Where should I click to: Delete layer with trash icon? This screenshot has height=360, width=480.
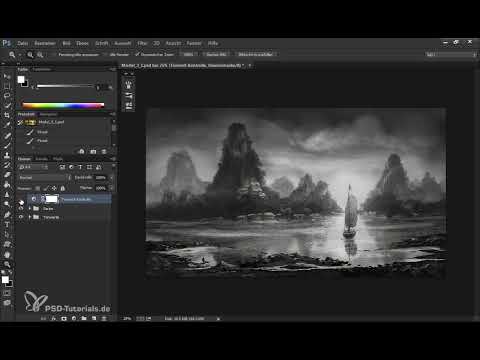[x=104, y=319]
